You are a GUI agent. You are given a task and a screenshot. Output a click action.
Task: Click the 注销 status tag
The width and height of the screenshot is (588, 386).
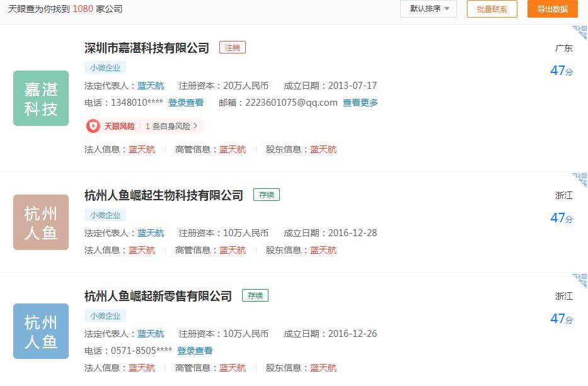[233, 48]
